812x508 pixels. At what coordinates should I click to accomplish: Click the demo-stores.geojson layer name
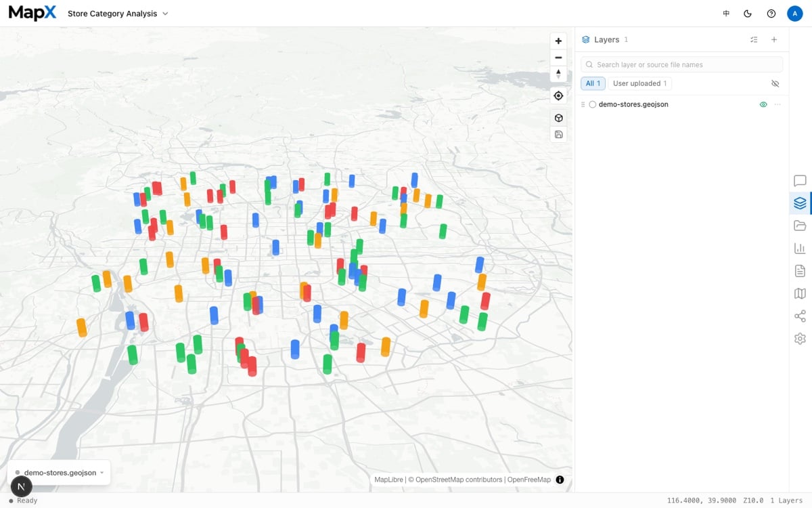tap(633, 104)
